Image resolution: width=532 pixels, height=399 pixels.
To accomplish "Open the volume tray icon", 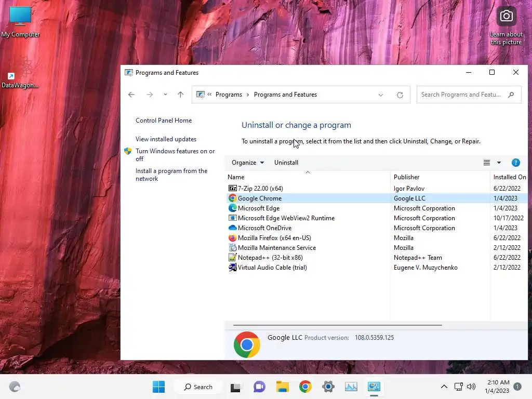I will click(471, 387).
